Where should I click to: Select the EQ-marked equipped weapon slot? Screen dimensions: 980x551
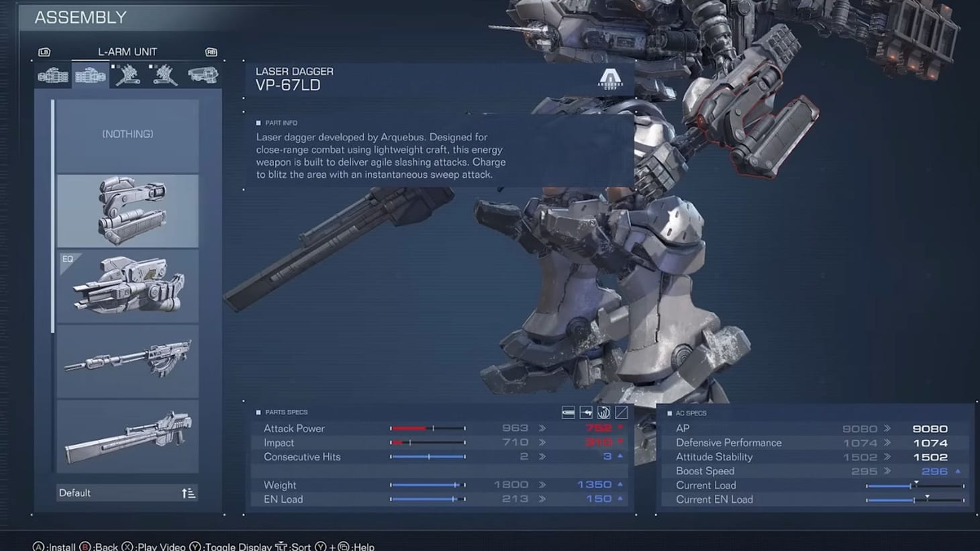pos(127,287)
